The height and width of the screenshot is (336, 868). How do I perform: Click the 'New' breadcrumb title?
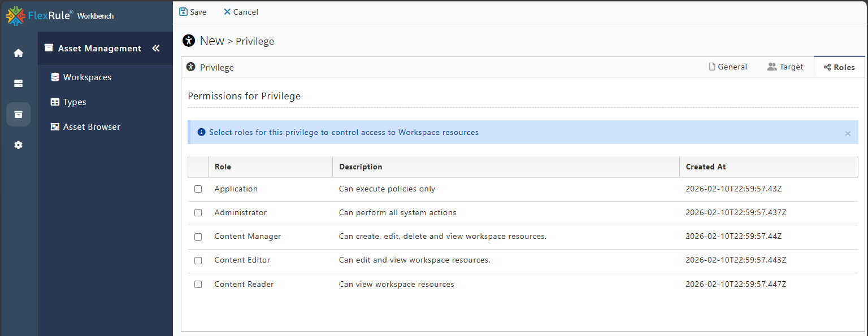tap(212, 41)
